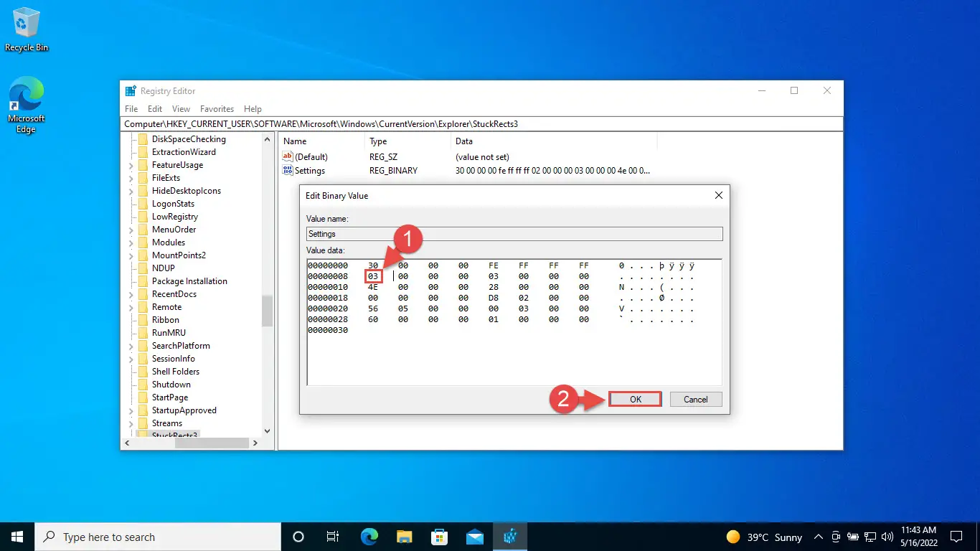This screenshot has height=551, width=980.
Task: Click the D8 byte in hex data
Action: 494,298
